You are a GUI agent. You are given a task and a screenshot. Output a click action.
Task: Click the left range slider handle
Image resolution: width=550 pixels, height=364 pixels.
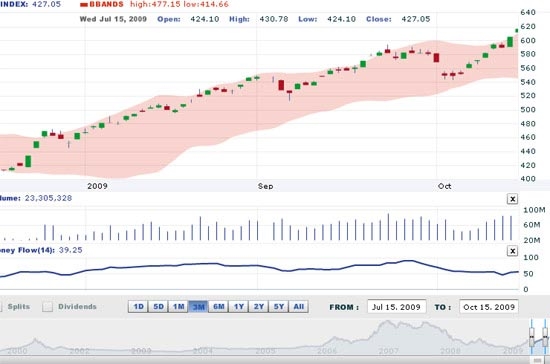click(x=532, y=337)
